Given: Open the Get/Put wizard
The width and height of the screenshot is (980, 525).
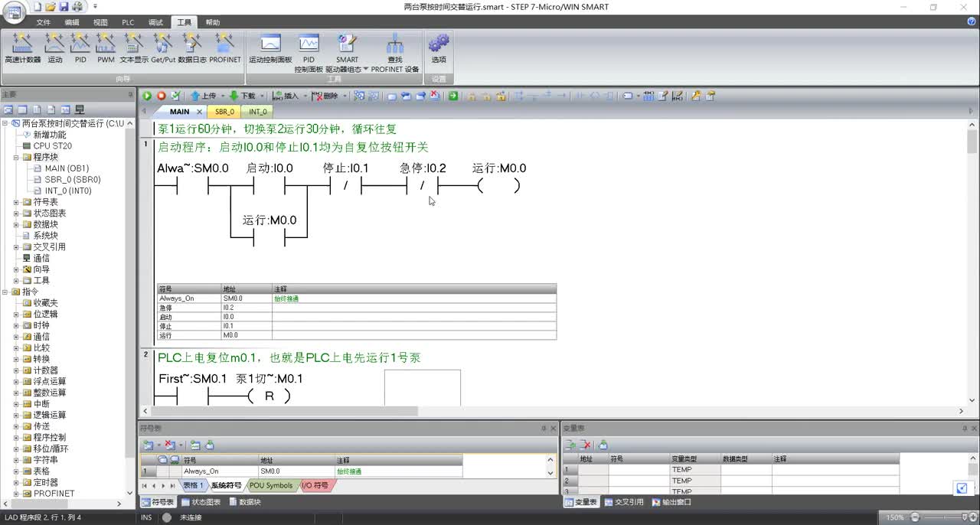Looking at the screenshot, I should (163, 47).
